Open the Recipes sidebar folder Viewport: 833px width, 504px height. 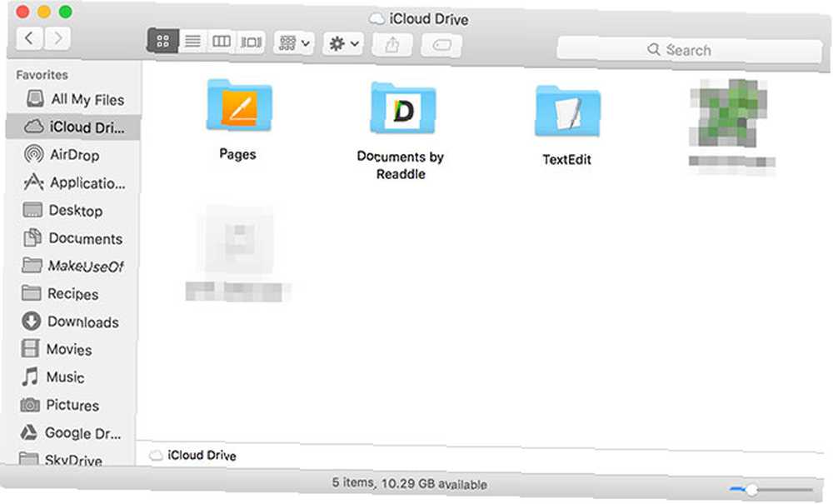coord(74,294)
